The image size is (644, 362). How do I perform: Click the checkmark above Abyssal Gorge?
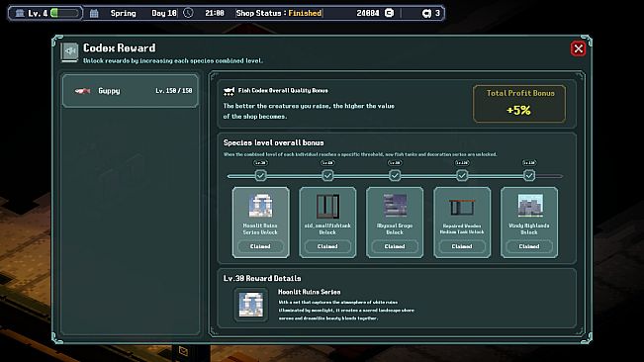point(395,176)
